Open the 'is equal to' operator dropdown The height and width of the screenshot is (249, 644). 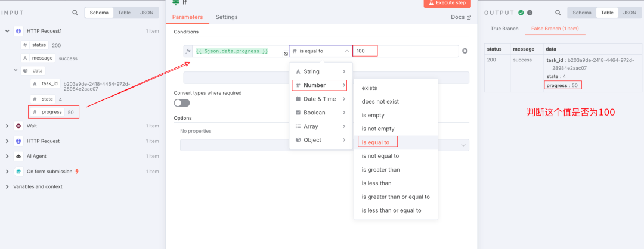click(x=321, y=51)
